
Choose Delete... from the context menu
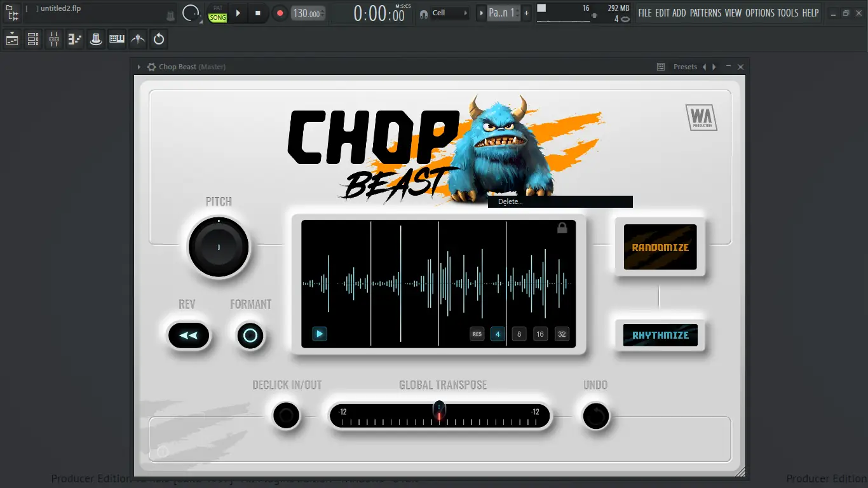[560, 201]
